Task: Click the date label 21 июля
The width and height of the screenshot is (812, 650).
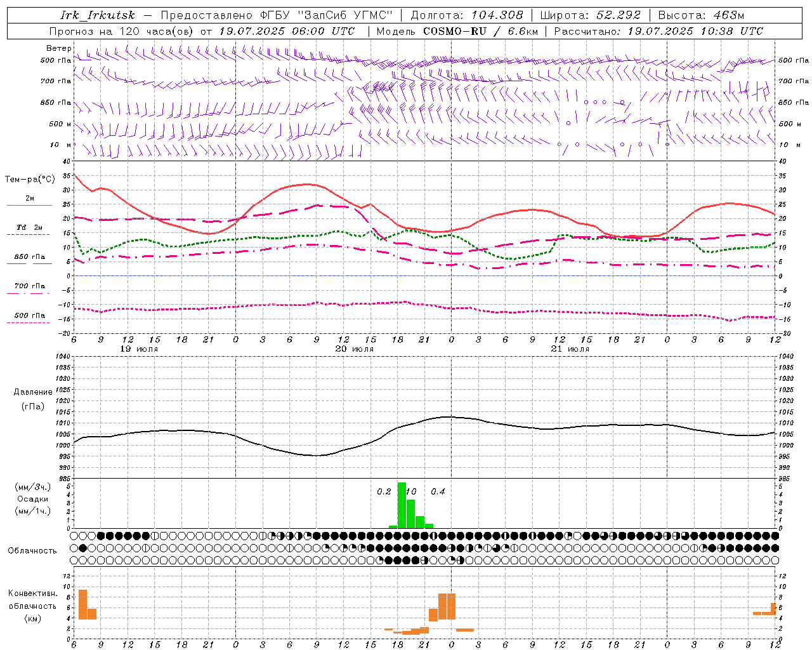Action: [x=570, y=349]
